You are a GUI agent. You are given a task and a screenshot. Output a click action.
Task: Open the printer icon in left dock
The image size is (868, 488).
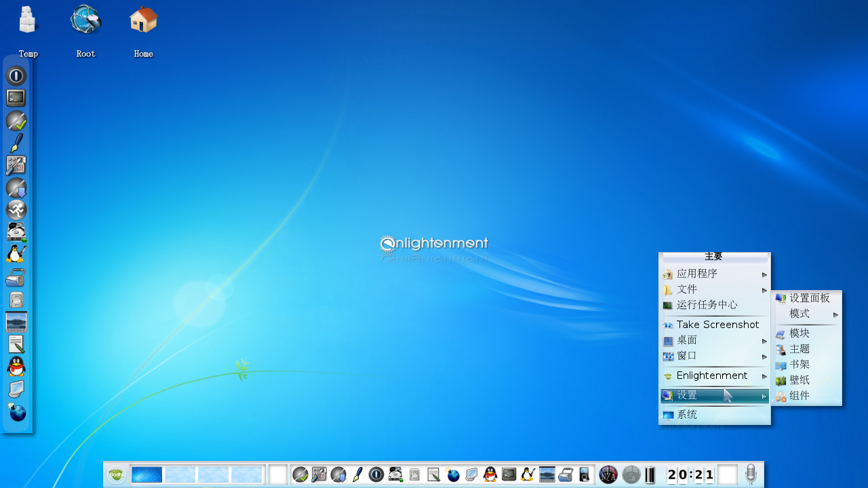coord(16,277)
